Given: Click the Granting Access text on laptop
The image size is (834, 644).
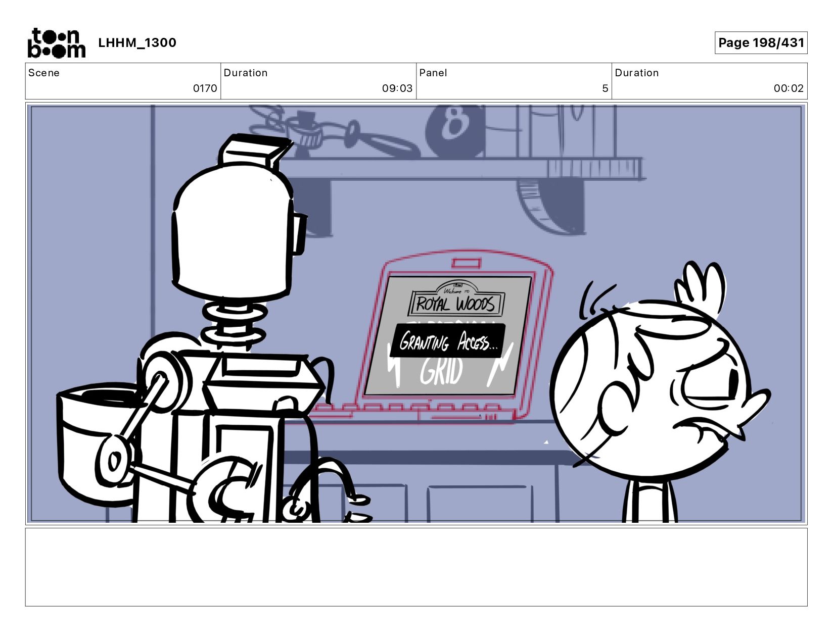Looking at the screenshot, I should (x=448, y=341).
